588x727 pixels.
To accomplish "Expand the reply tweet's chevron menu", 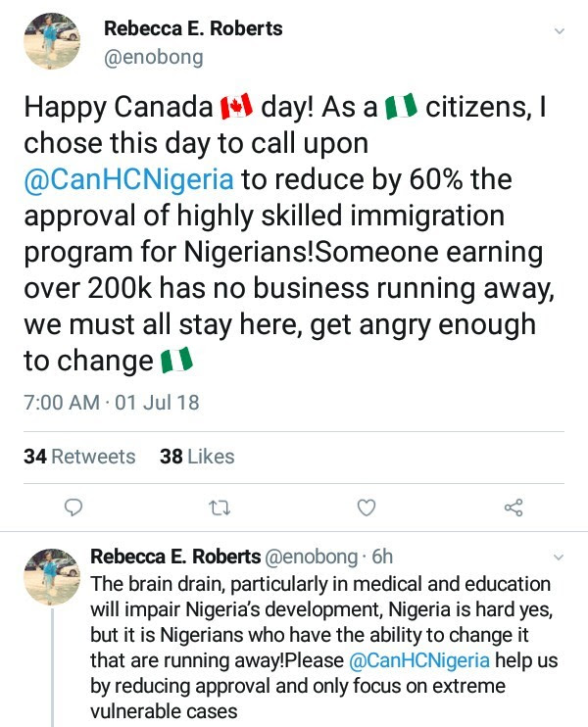I will (560, 557).
